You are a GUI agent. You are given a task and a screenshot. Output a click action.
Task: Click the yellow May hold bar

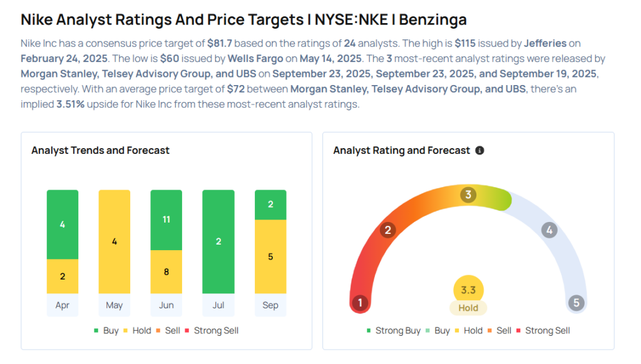[x=115, y=241]
